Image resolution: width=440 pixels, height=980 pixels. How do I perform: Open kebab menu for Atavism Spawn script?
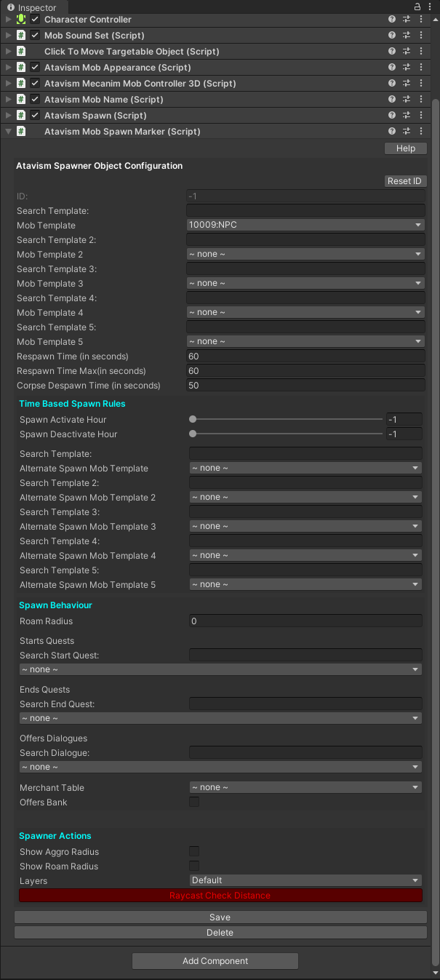coord(421,116)
